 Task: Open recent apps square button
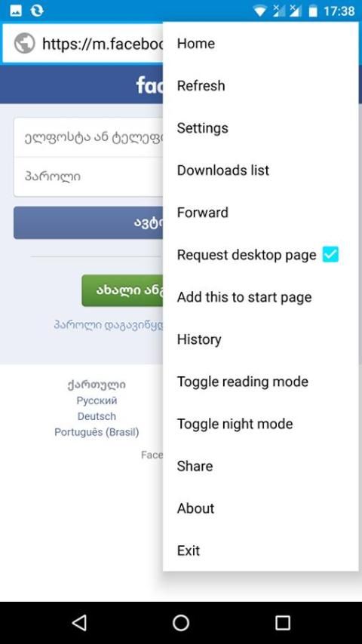click(283, 623)
